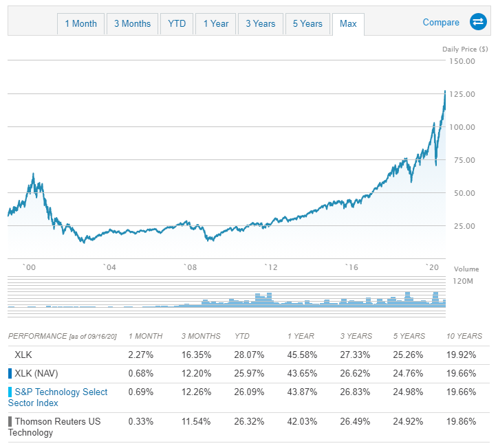Click the 3 MONTHS column header
The image size is (498, 448).
(201, 336)
